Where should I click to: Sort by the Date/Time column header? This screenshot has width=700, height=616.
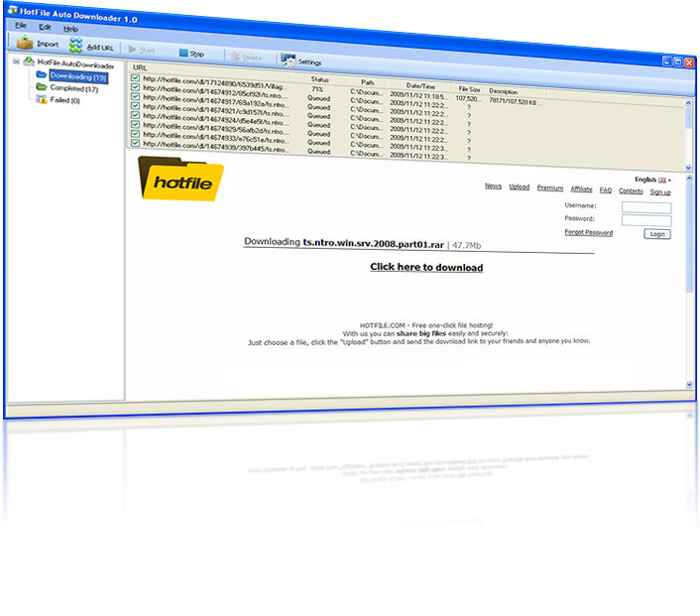[x=420, y=85]
